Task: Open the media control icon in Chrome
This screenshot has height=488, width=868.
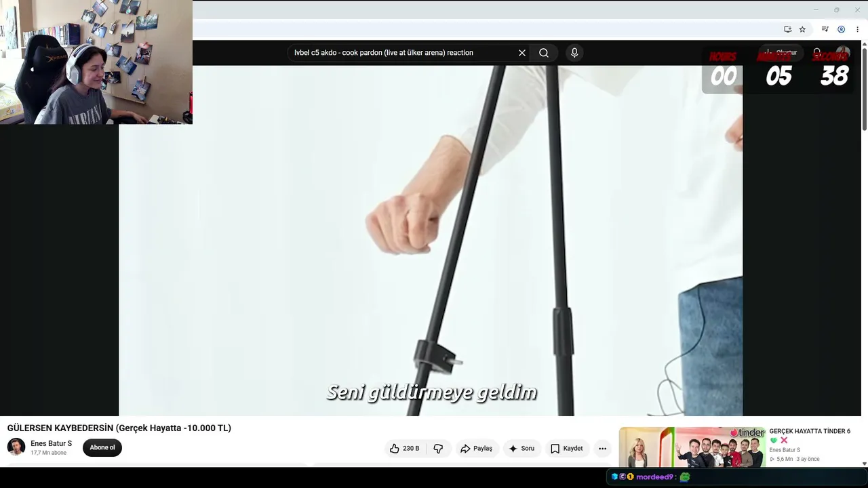Action: tap(825, 29)
